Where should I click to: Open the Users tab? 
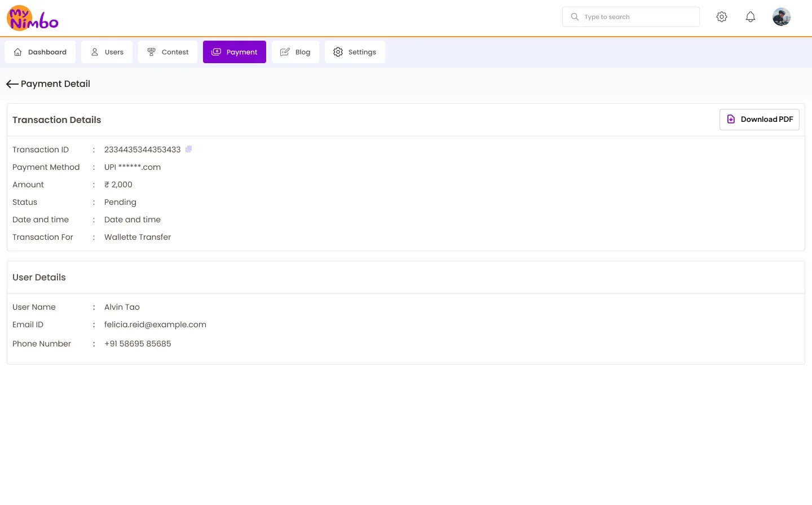click(107, 52)
